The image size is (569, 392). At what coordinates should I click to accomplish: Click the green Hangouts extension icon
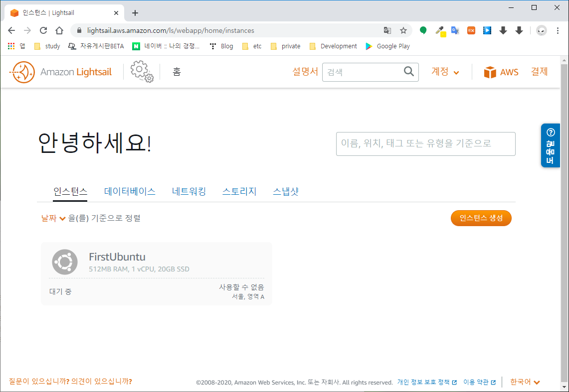tap(423, 30)
